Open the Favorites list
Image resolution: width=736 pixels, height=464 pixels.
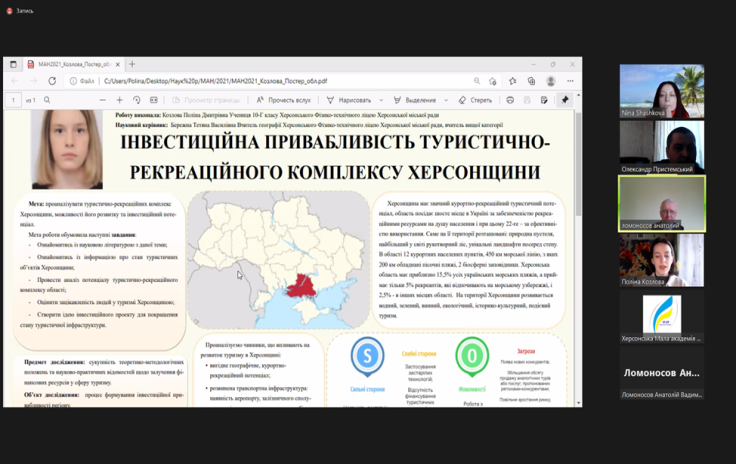tap(513, 81)
